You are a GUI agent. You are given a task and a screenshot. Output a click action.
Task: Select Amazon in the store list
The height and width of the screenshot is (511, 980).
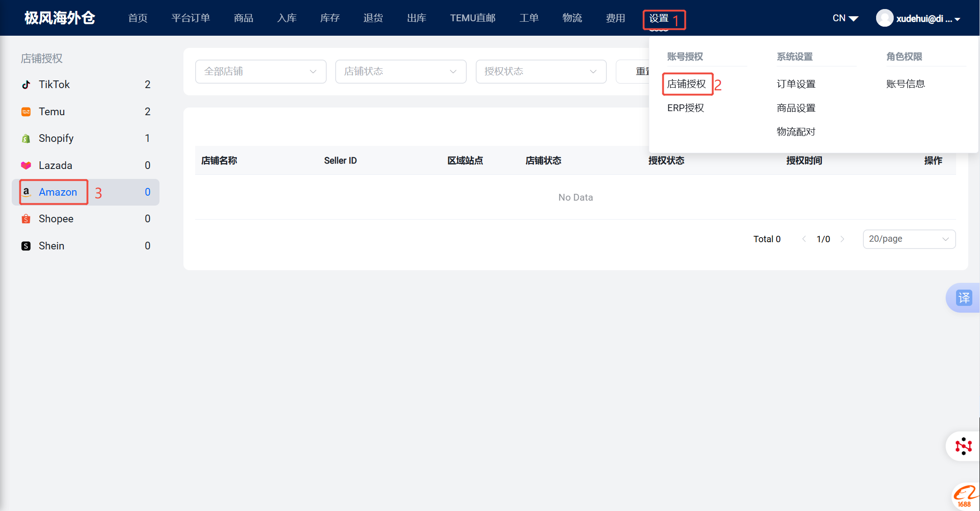tap(86, 192)
